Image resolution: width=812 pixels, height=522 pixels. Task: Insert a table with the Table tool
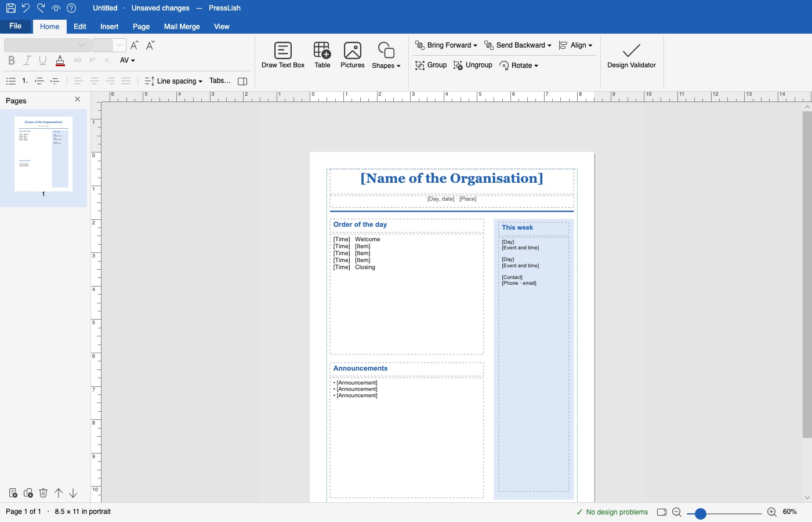322,55
